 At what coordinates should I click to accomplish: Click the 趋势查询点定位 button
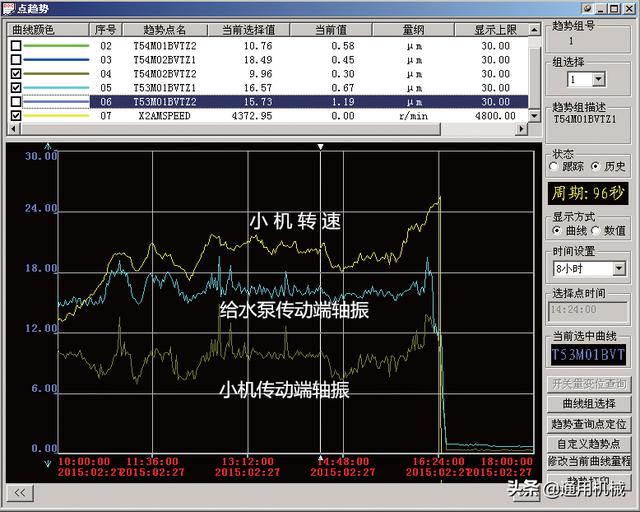click(x=590, y=424)
